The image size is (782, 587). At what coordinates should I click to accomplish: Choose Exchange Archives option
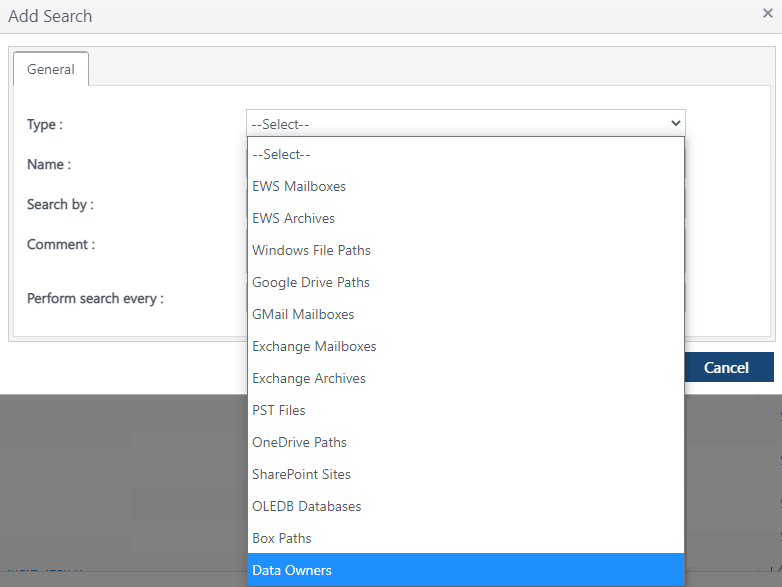(x=309, y=378)
